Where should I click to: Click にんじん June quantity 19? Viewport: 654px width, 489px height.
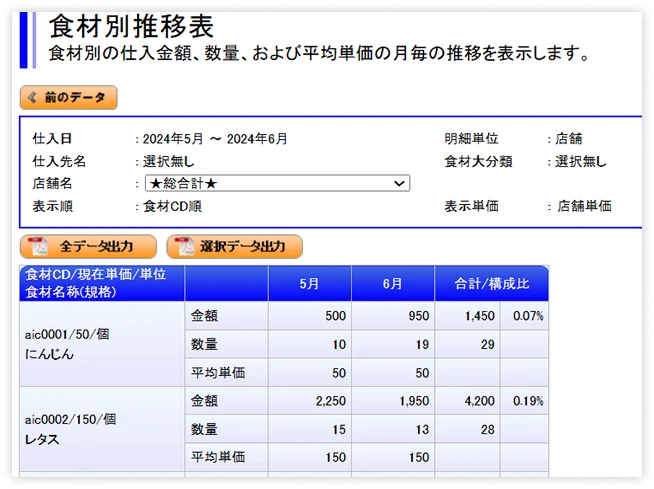pyautogui.click(x=393, y=344)
